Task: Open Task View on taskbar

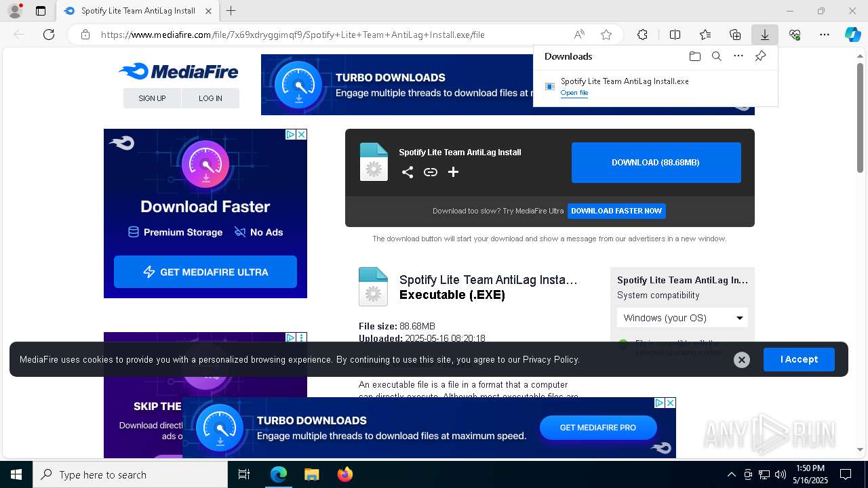Action: (x=244, y=474)
